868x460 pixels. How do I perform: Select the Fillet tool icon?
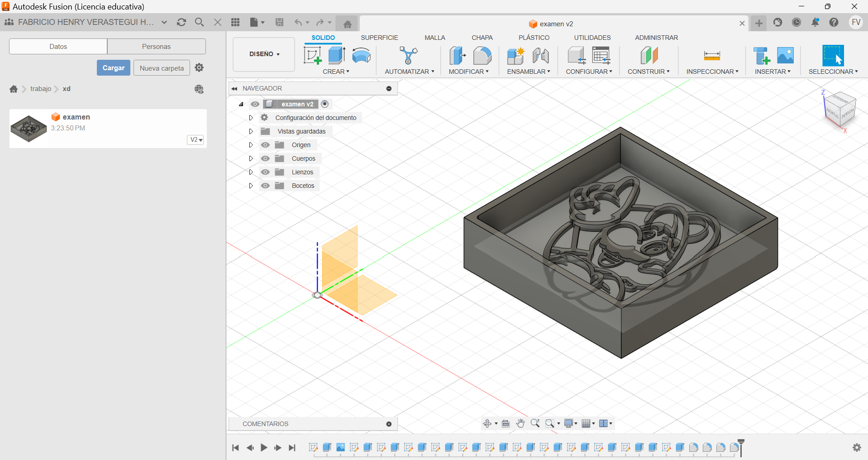click(x=482, y=56)
